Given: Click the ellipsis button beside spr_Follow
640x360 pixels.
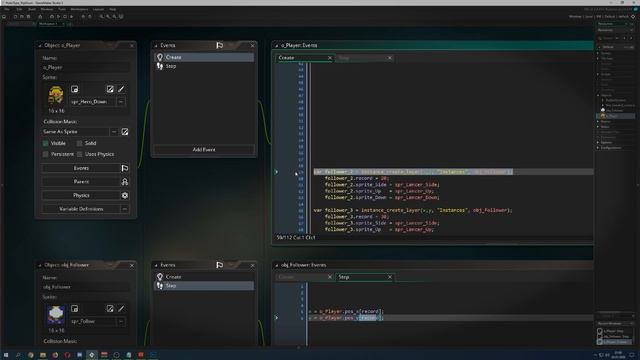Looking at the screenshot, I should (x=121, y=321).
